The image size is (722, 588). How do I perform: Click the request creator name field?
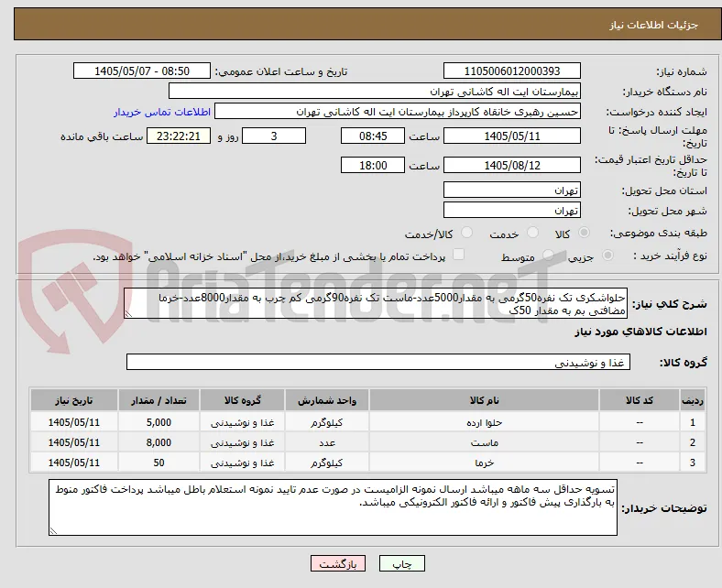click(398, 112)
